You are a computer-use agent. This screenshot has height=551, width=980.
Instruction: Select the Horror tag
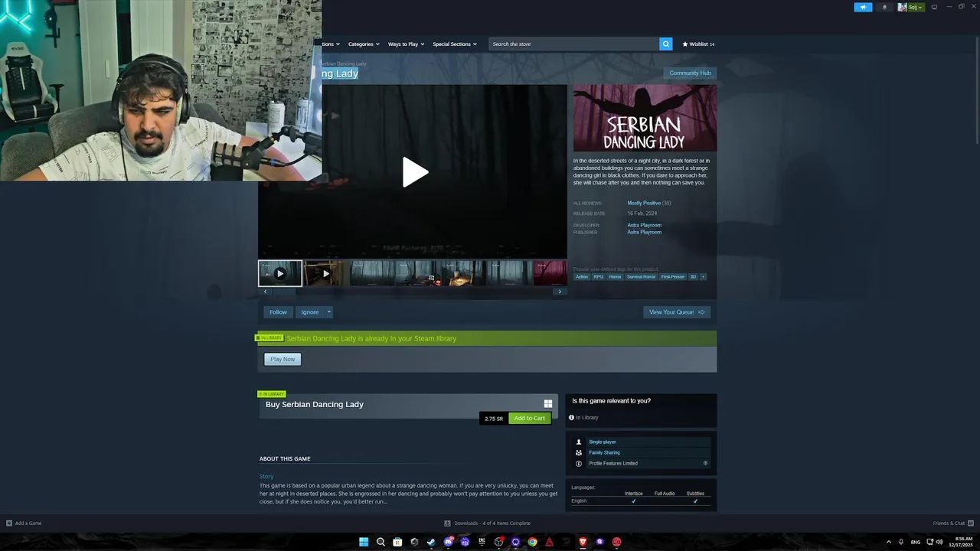pos(616,276)
